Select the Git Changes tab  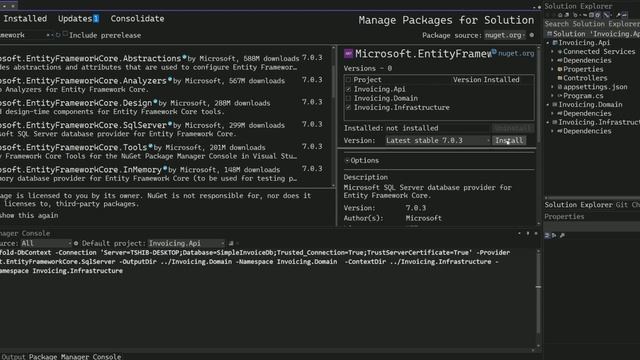click(x=627, y=205)
